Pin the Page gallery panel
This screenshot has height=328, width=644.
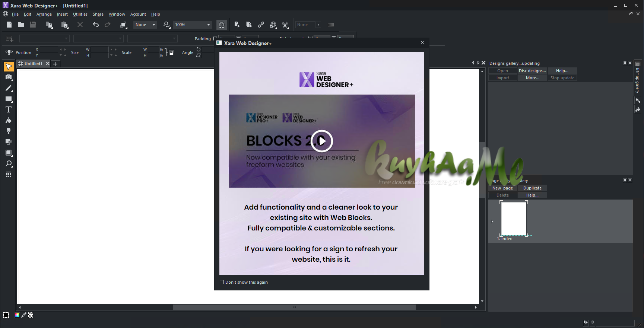625,180
